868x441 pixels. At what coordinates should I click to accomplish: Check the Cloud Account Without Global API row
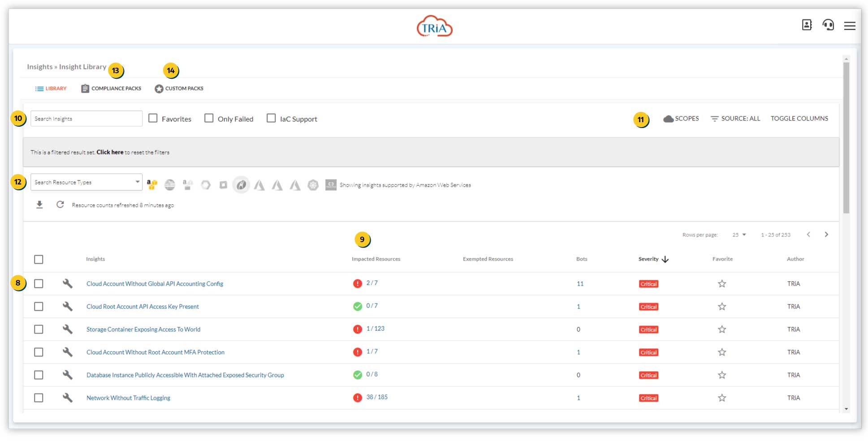39,283
